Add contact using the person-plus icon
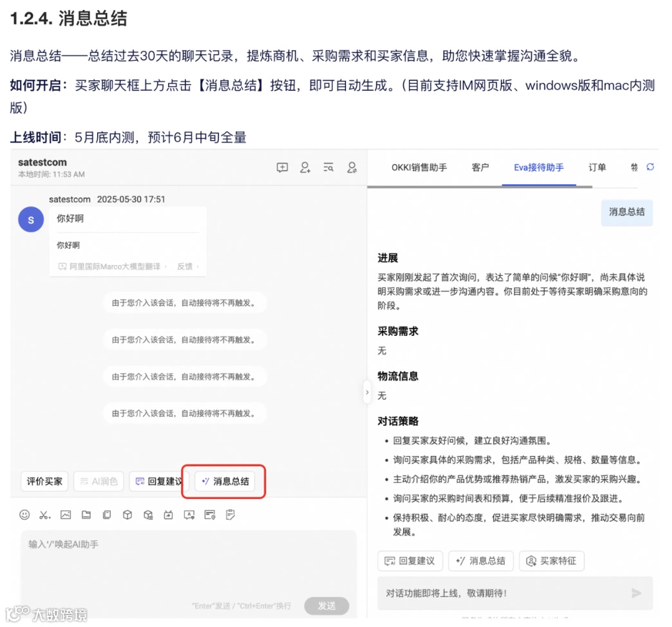Viewport: 672px width, 627px height. click(305, 167)
